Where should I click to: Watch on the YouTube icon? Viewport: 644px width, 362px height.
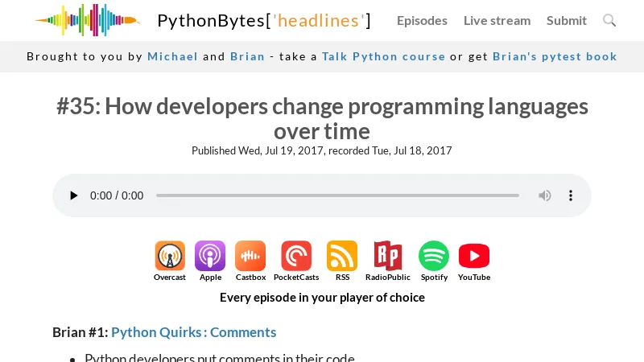pos(474,257)
